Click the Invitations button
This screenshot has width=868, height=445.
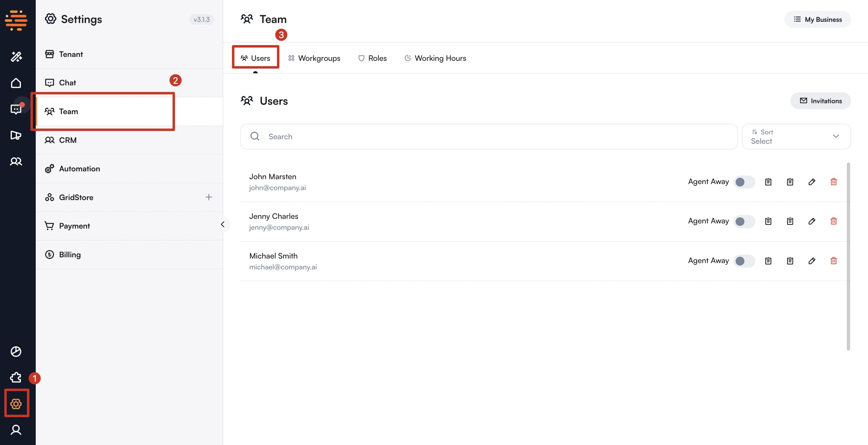tap(820, 101)
